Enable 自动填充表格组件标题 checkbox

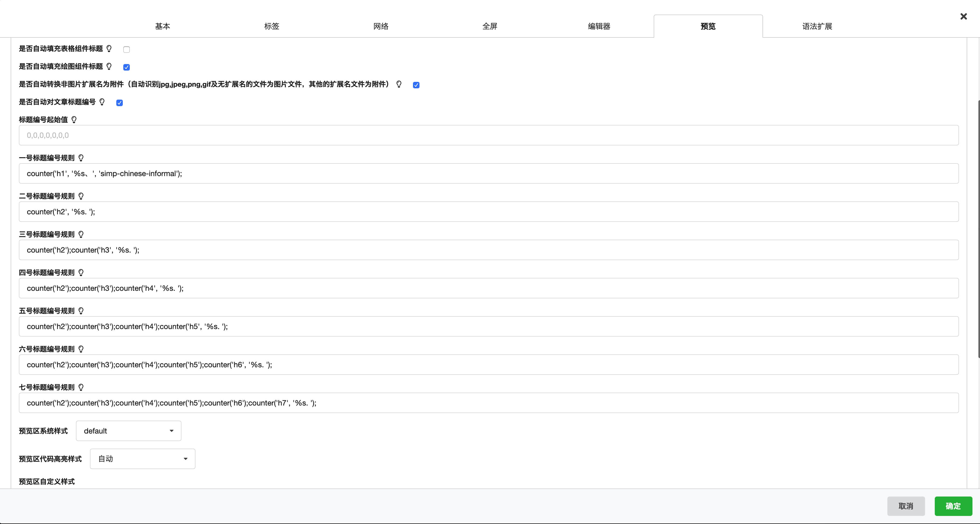click(x=127, y=50)
